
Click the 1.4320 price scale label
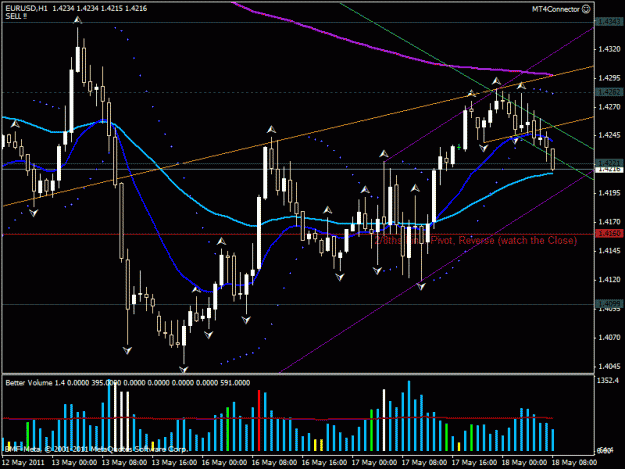pyautogui.click(x=609, y=49)
